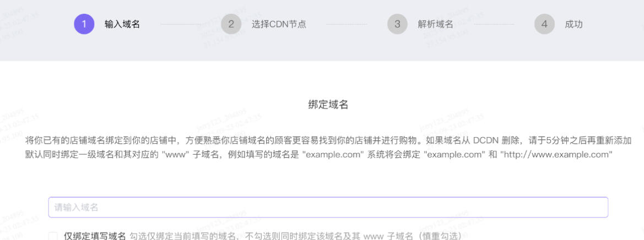Click the bold 仅绑定填写域名 label text
Viewport: 644px width, 240px height.
coord(95,236)
